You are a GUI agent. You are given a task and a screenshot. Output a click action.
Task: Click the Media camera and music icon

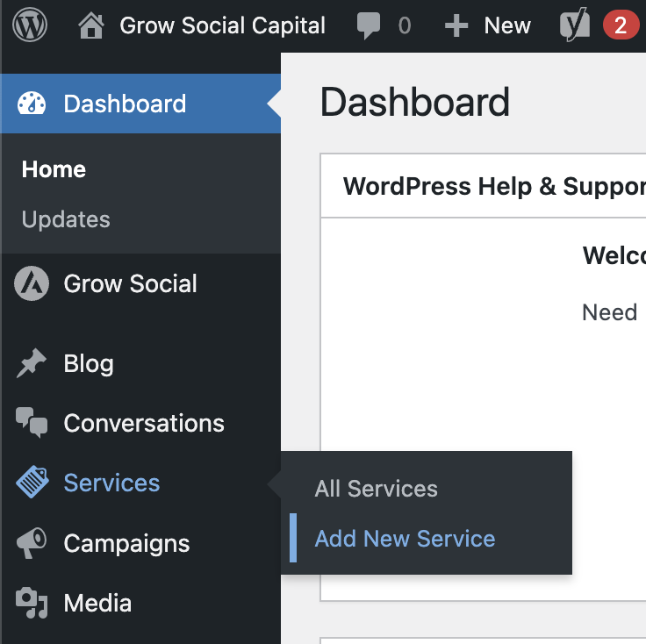click(x=32, y=603)
